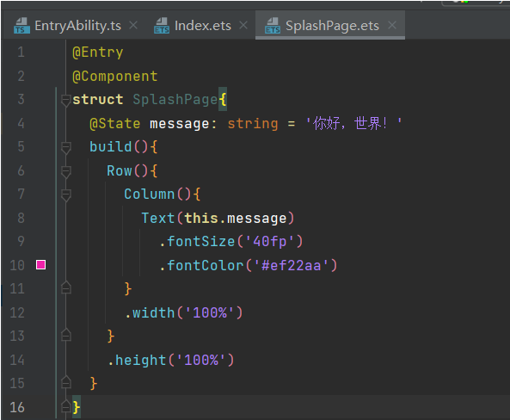Click the TS file icon on EntryAbility.ts tab
This screenshot has height=420, width=510.
22,26
